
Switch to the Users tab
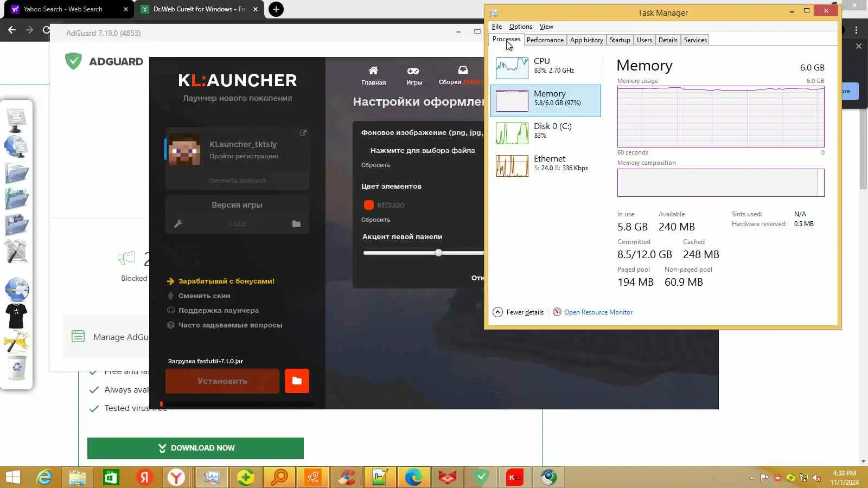(x=644, y=40)
